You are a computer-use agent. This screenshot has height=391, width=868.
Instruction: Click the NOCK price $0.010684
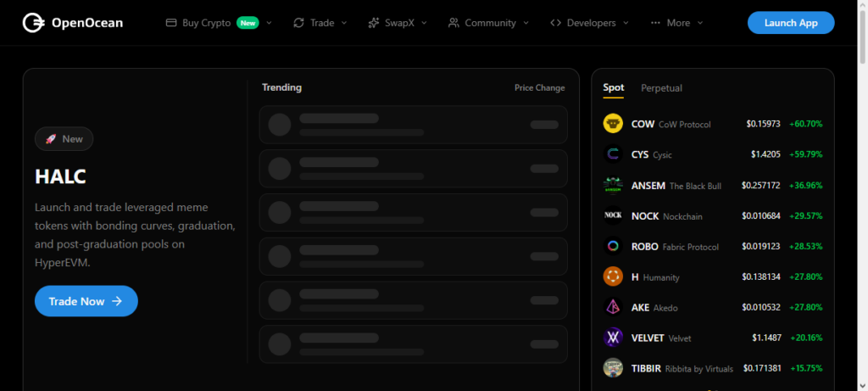[x=761, y=216]
